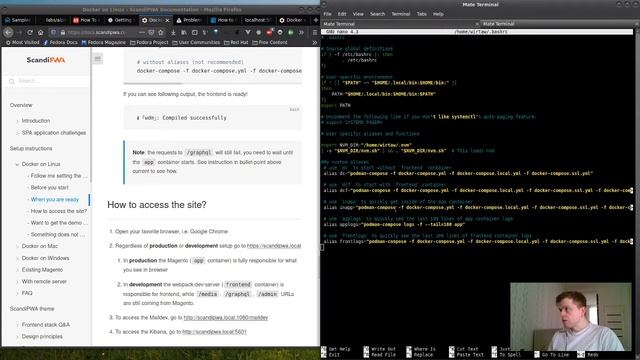Expand Docker on Windows section
640x360 pixels.
[x=18, y=258]
